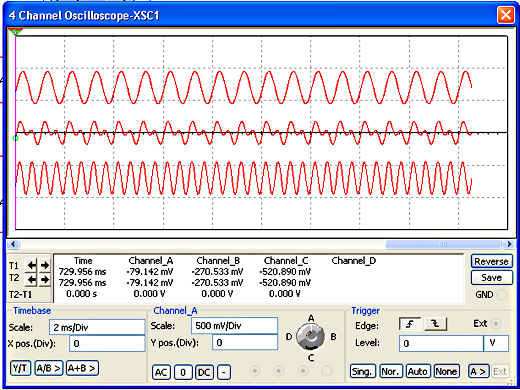Save the oscilloscope data
Screen dimensions: 520x390
492,278
